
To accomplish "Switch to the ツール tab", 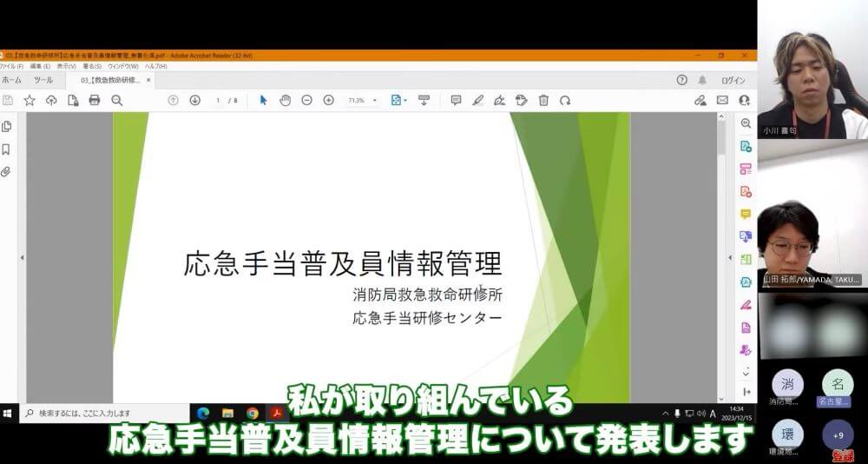I will [43, 80].
